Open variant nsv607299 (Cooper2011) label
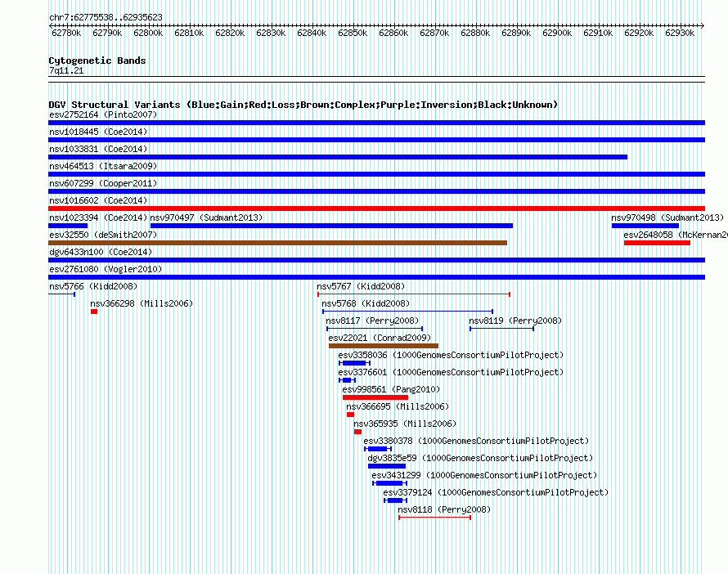Screen dimensions: 728x574 coord(103,183)
